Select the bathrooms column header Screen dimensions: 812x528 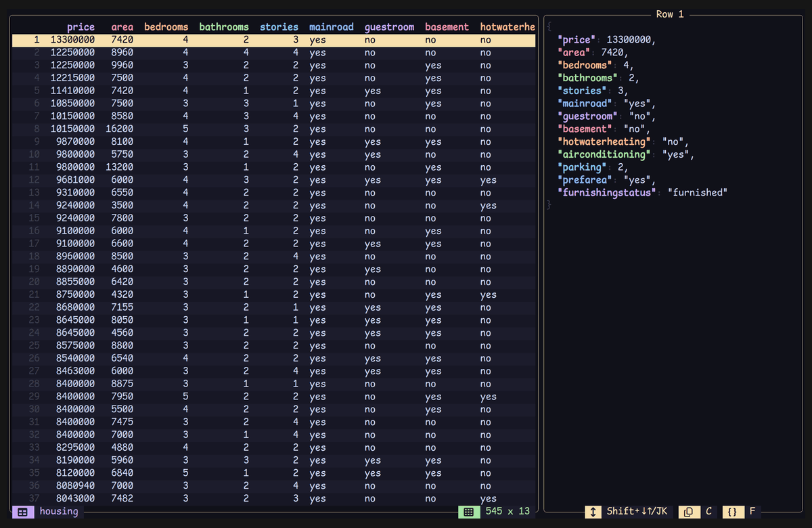pos(224,27)
